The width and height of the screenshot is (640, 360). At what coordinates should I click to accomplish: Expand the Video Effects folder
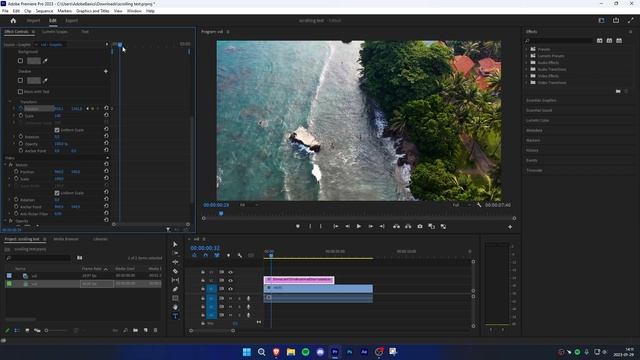[x=527, y=76]
